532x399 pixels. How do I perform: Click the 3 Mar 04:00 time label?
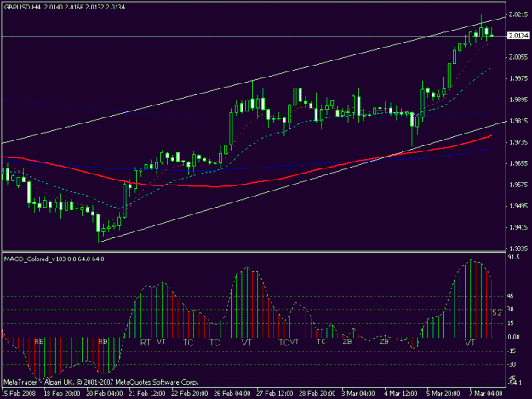pos(358,394)
